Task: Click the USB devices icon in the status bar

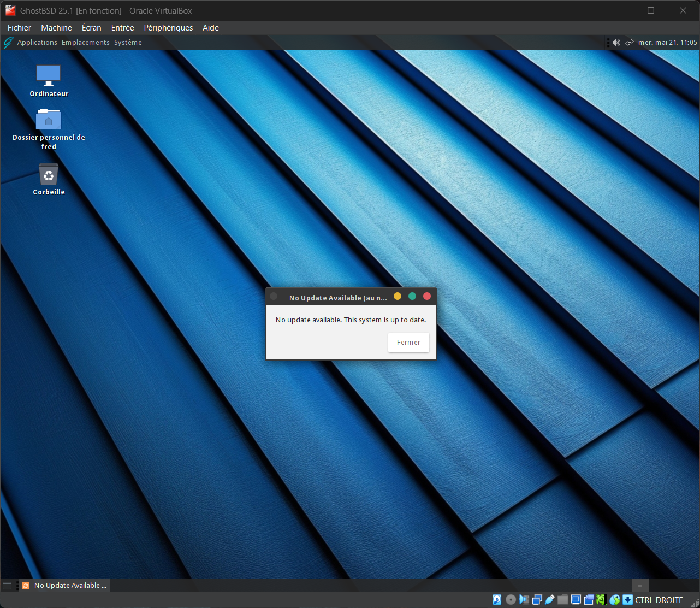Action: coord(550,600)
